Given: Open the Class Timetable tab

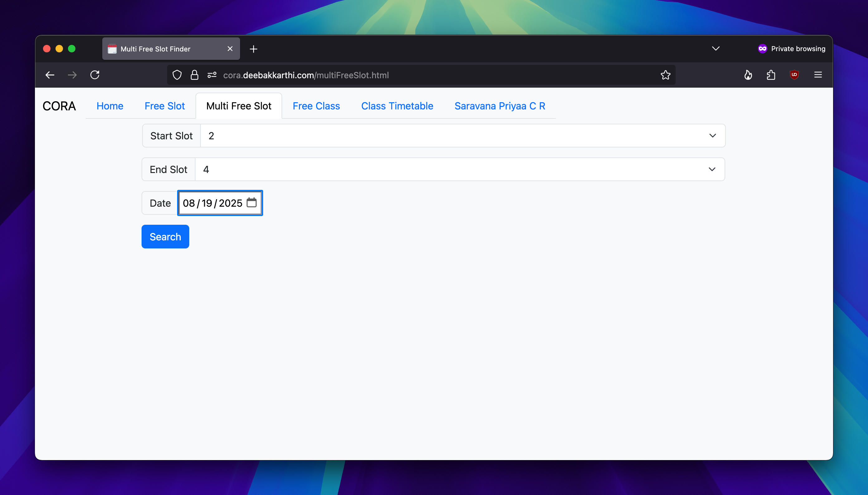Looking at the screenshot, I should 397,106.
